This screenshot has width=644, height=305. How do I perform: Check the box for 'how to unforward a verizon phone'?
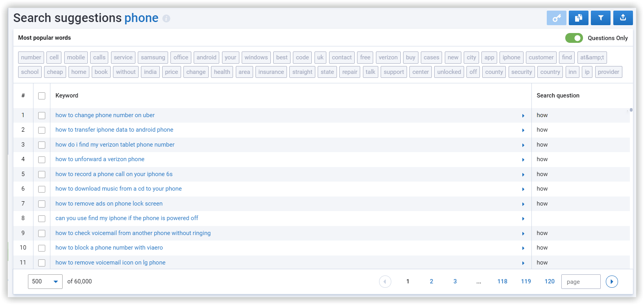[x=42, y=160]
